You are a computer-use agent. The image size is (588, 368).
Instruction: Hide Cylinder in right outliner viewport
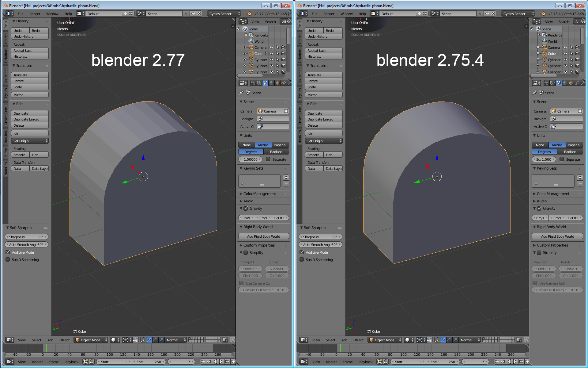pos(565,59)
